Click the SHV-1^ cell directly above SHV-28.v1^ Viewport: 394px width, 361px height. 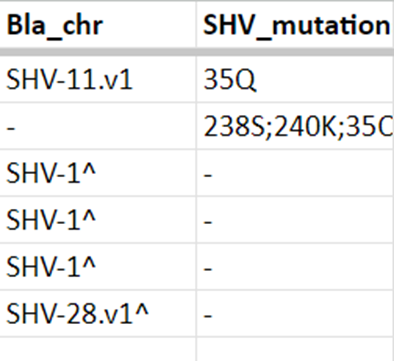click(98, 267)
